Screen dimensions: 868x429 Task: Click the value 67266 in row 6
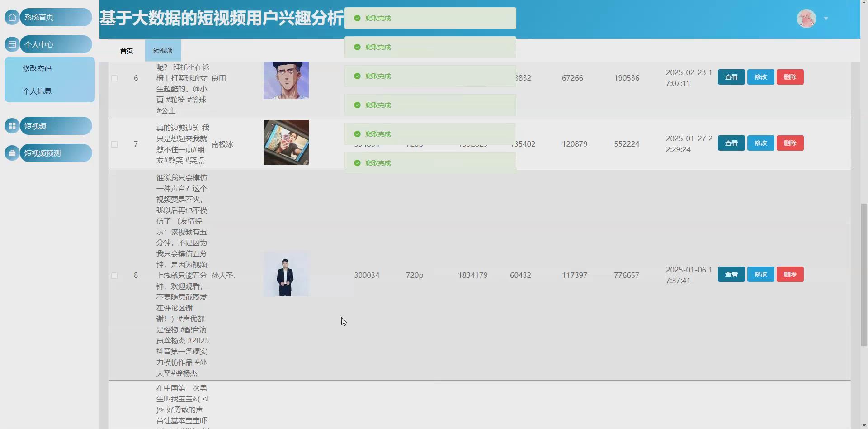[572, 78]
